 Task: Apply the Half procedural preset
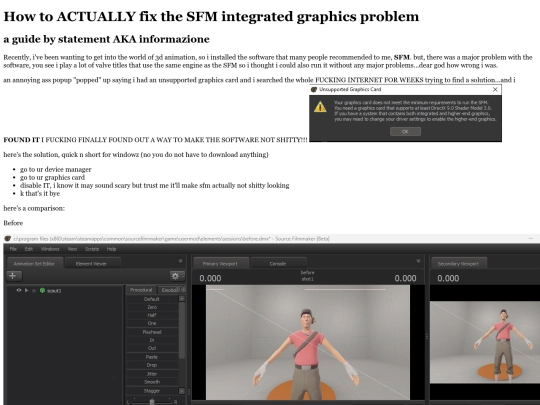[152, 315]
